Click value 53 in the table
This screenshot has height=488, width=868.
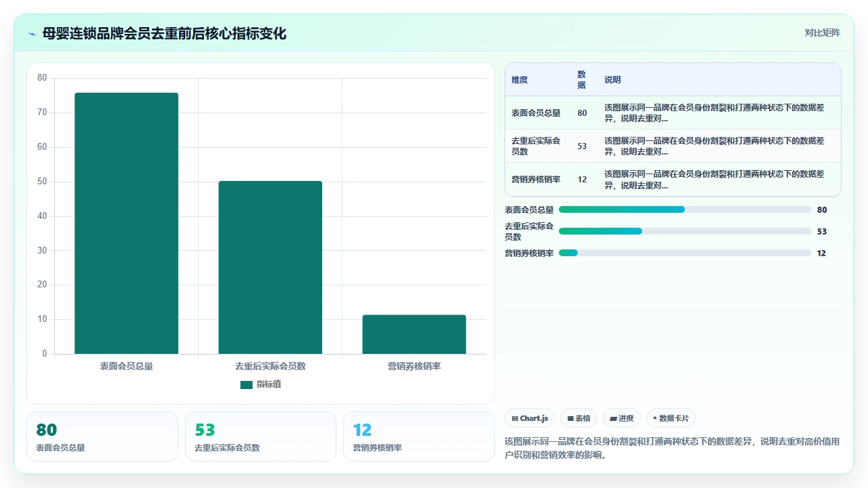pos(582,146)
